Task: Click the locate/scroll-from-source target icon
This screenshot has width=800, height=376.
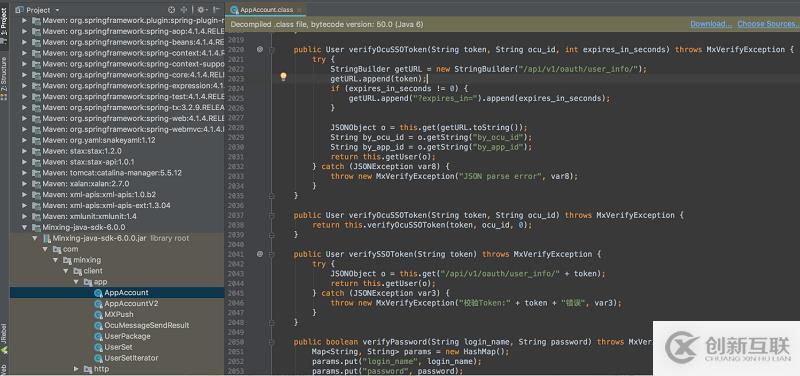Action: (171, 10)
